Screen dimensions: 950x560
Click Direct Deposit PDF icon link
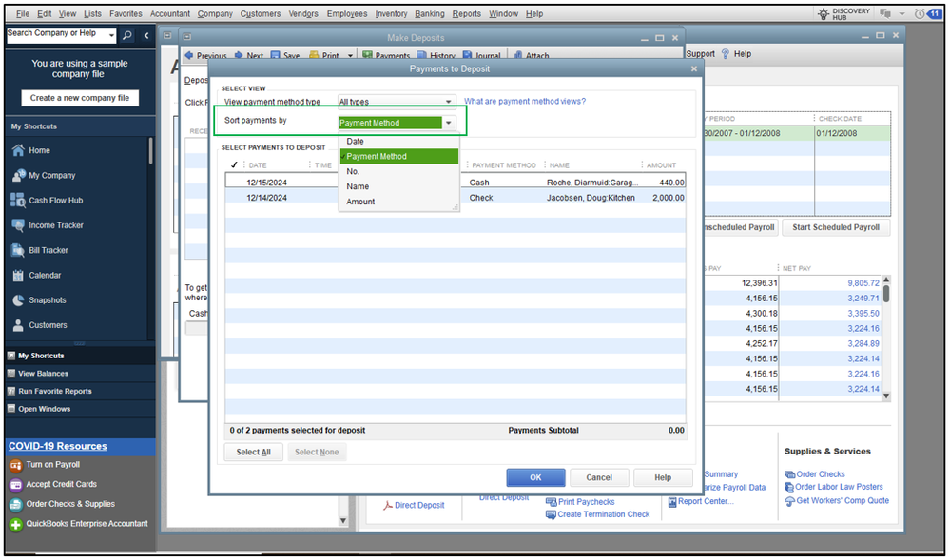[388, 506]
